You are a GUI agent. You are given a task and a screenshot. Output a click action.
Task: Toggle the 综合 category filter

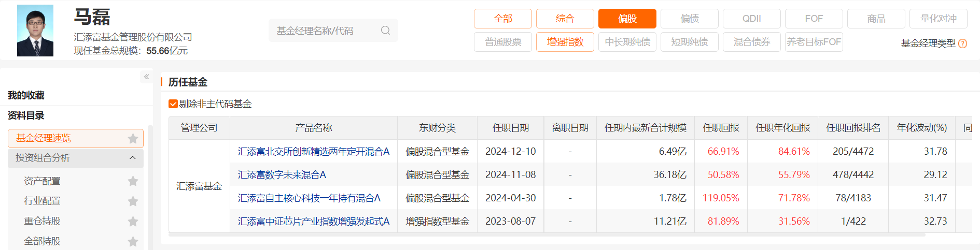pos(565,19)
